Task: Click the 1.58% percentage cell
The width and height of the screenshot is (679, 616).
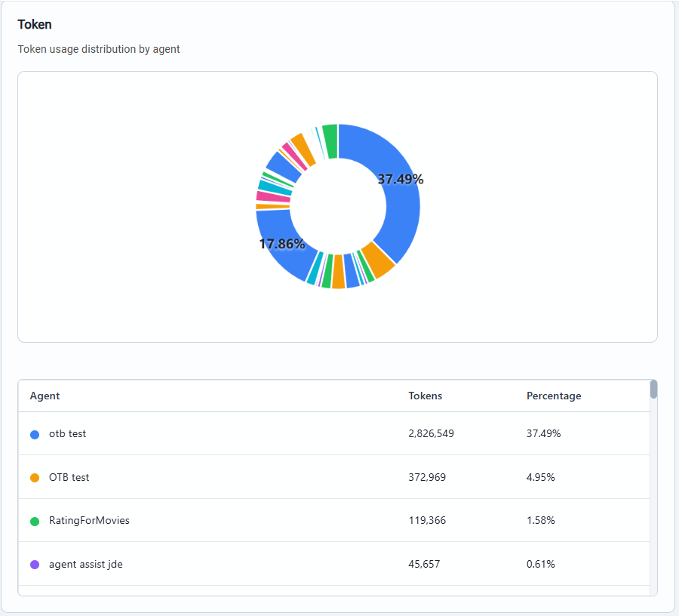Action: click(540, 520)
